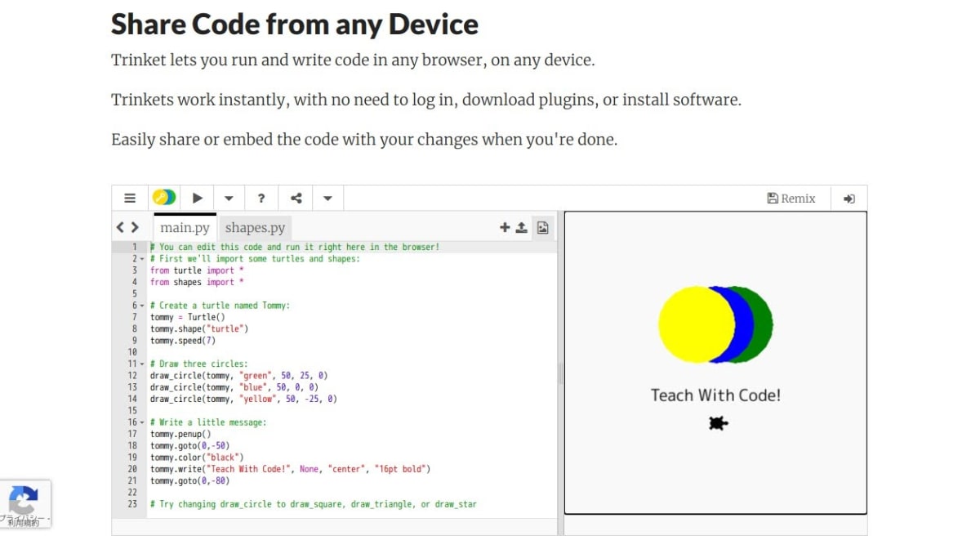Click the draw_circle green code line
The image size is (980, 536).
tap(239, 376)
